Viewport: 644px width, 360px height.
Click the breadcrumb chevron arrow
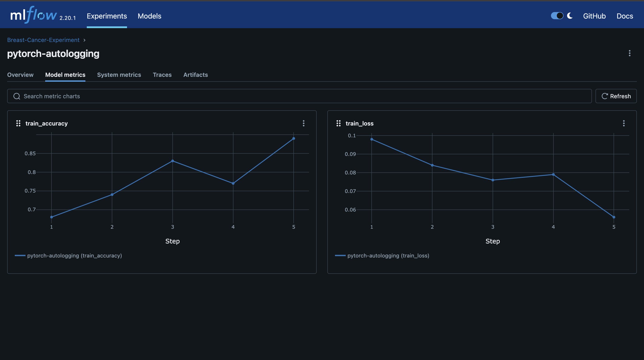[x=85, y=40]
